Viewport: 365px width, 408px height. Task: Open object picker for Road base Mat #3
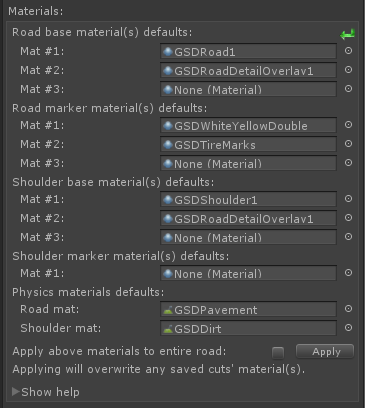click(x=348, y=89)
